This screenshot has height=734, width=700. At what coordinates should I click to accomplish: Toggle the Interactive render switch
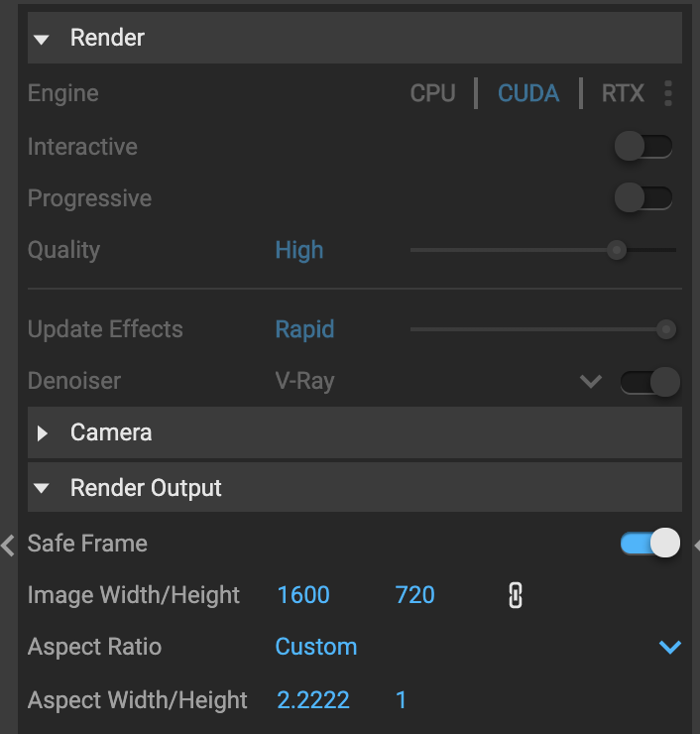[643, 147]
